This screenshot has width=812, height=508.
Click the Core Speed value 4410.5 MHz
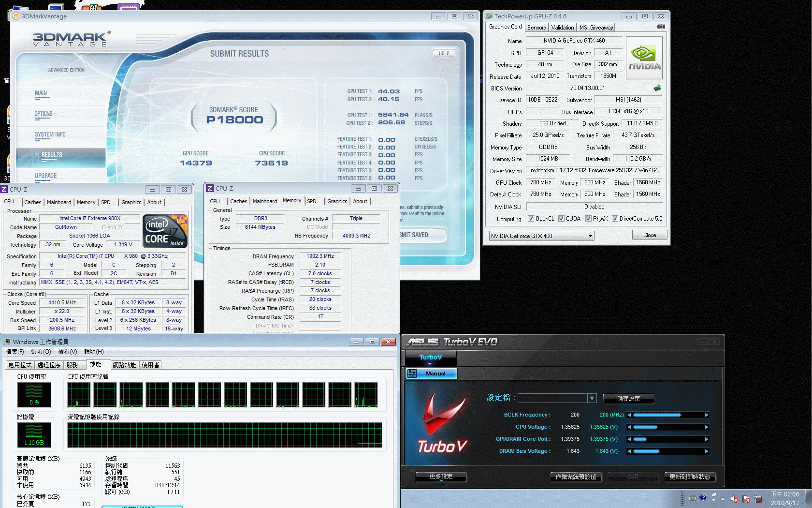pos(62,303)
